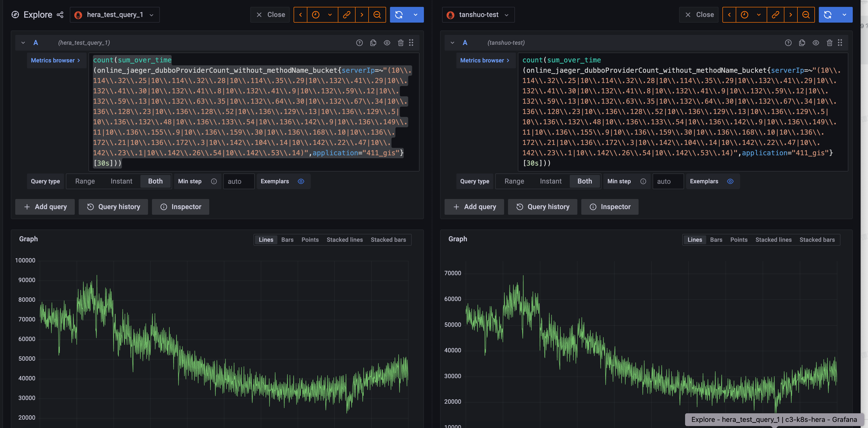Open hera_test_query_1 datasource picker
This screenshot has width=868, height=428.
pos(115,14)
